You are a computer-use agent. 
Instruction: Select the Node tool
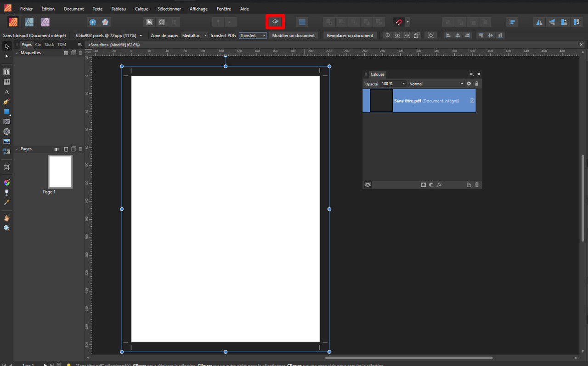[x=6, y=56]
